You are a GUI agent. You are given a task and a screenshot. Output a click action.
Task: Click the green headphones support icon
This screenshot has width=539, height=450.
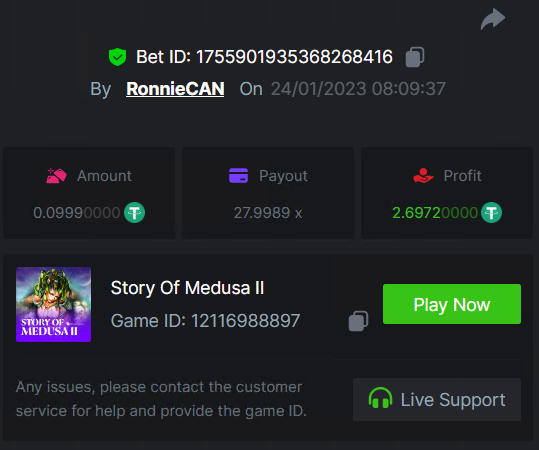pos(380,398)
